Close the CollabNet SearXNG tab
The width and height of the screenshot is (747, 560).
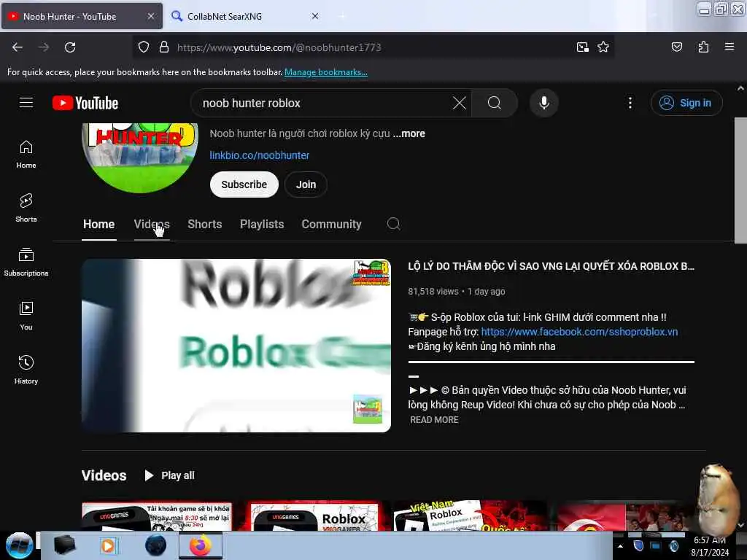(315, 16)
